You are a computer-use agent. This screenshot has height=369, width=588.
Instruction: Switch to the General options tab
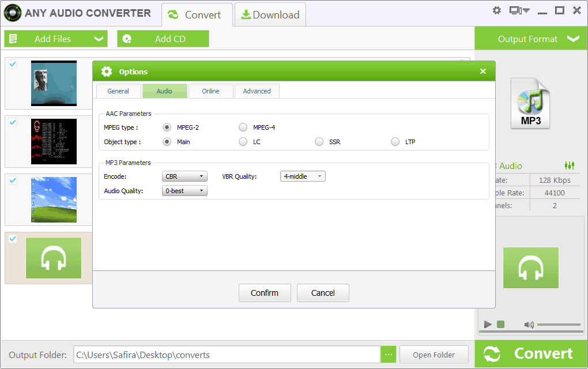pos(119,91)
